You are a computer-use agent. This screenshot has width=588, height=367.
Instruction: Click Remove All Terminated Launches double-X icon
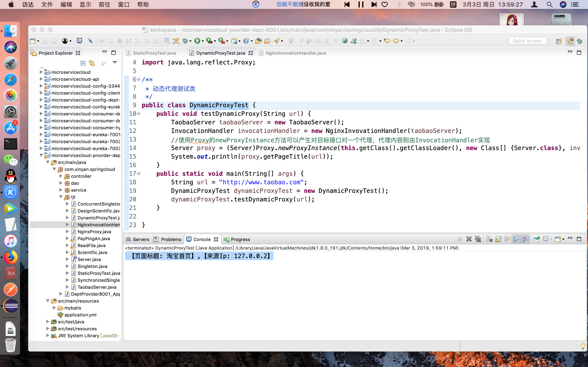point(478,239)
